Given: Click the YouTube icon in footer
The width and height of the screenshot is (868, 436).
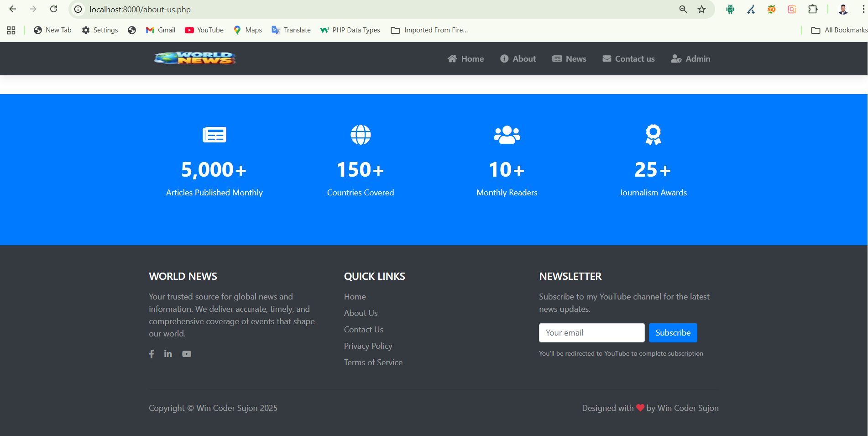Looking at the screenshot, I should pyautogui.click(x=187, y=354).
